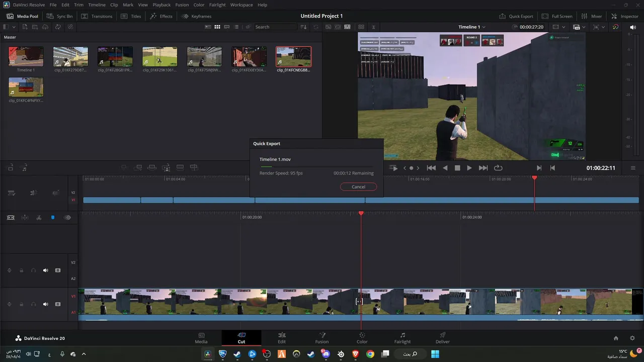Open the timeline resolution dropdown
Image resolution: width=644 pixels, height=362 pixels.
(x=558, y=27)
